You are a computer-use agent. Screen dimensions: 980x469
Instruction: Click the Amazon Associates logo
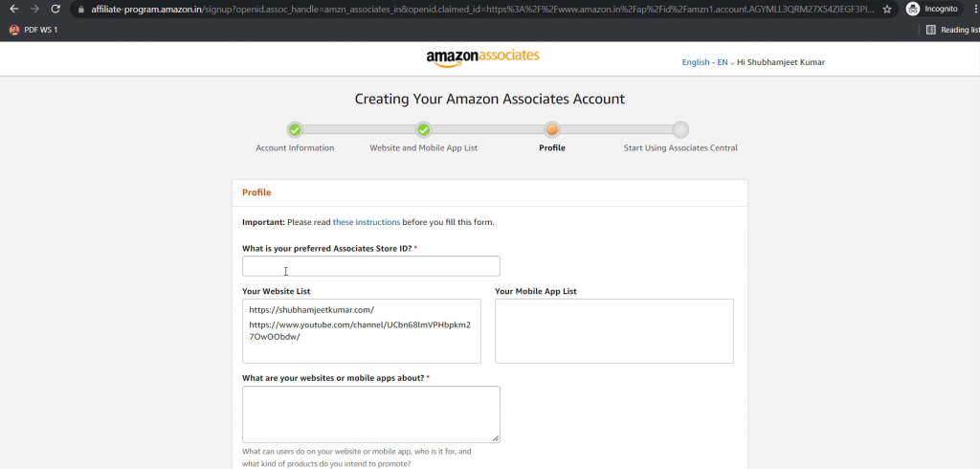coord(482,57)
